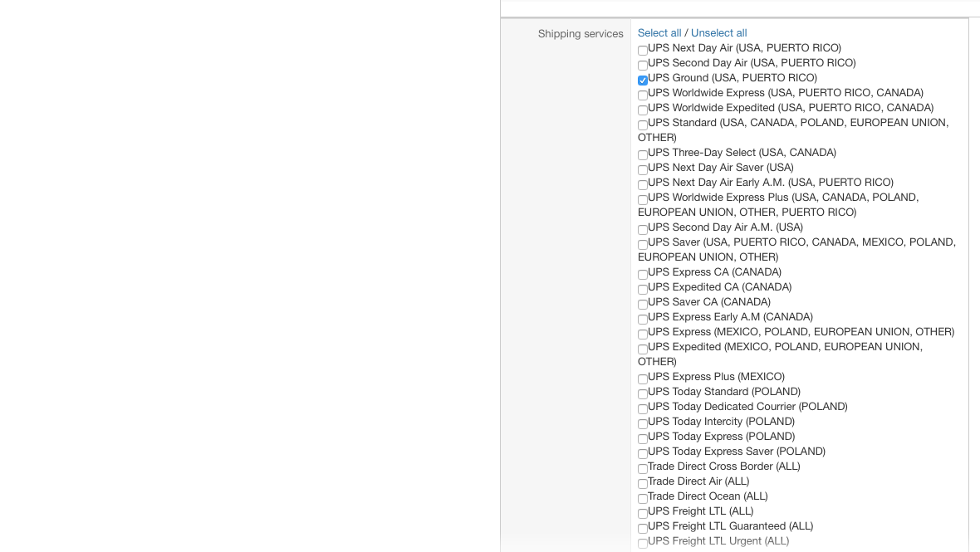Select UPS Freight LTL Guaranteed checkbox
The width and height of the screenshot is (980, 552).
[x=643, y=529]
